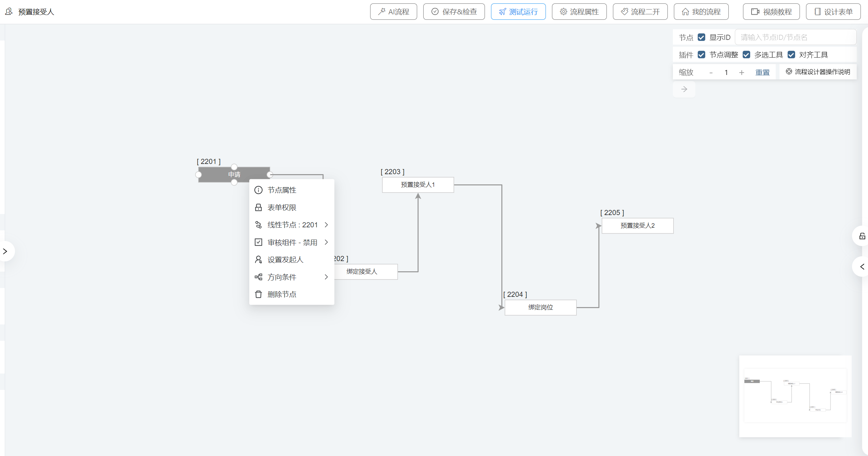Select the 申请 node
Screen dimensions: 868x456
pos(234,174)
